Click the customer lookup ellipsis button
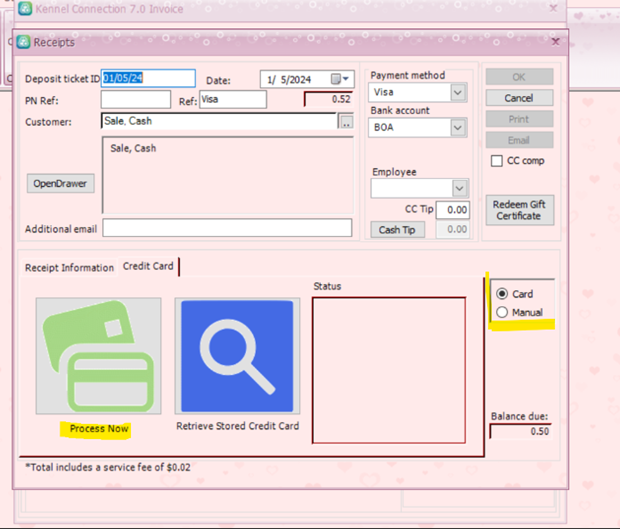Viewport: 620px width, 529px height. coord(346,121)
